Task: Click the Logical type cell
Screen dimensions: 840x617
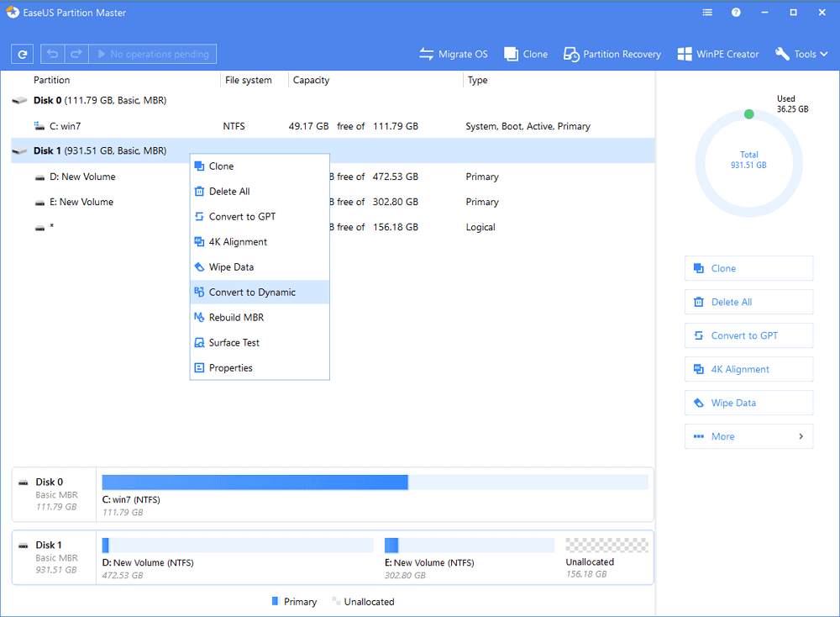Action: point(480,227)
